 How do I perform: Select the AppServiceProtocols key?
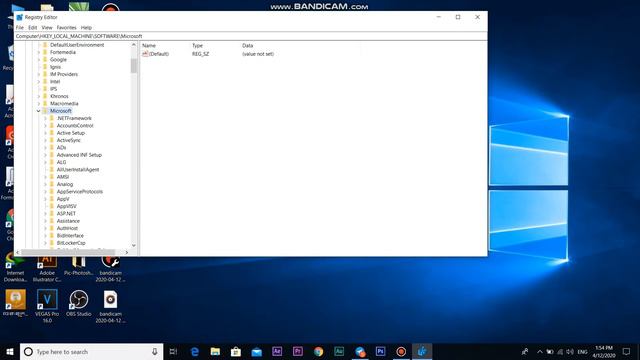point(80,192)
